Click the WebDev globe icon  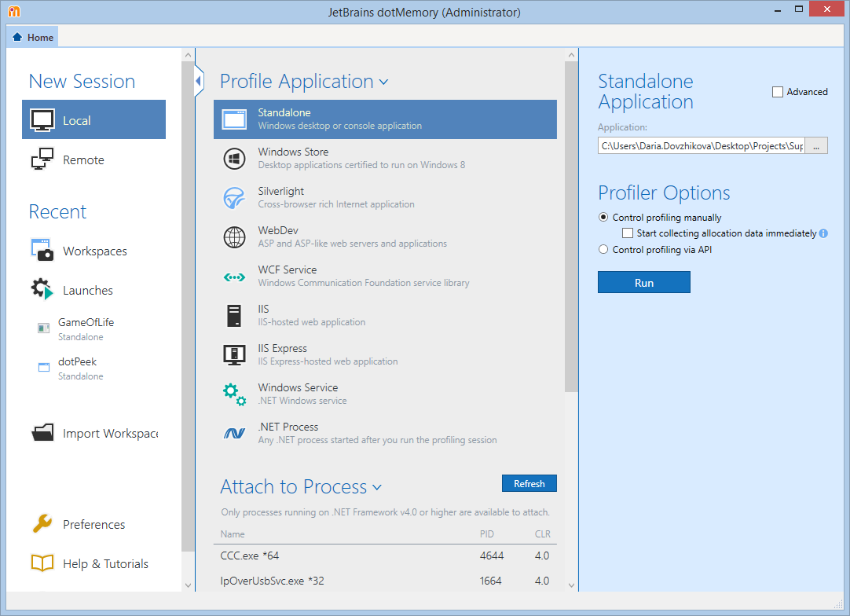(x=235, y=237)
